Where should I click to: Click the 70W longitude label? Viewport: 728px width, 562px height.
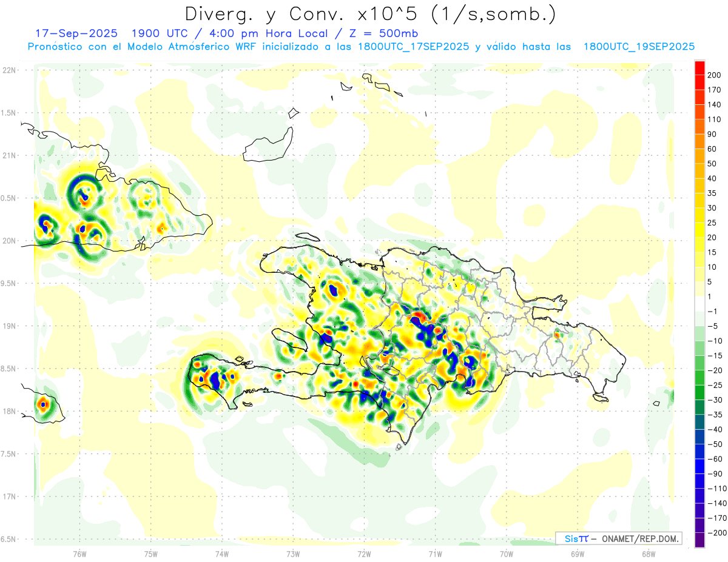pyautogui.click(x=506, y=554)
